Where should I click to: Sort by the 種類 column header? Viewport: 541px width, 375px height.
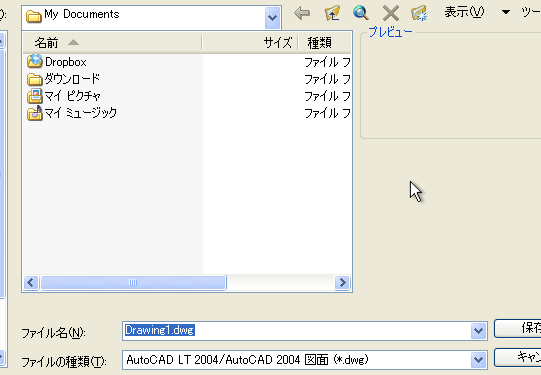point(325,43)
